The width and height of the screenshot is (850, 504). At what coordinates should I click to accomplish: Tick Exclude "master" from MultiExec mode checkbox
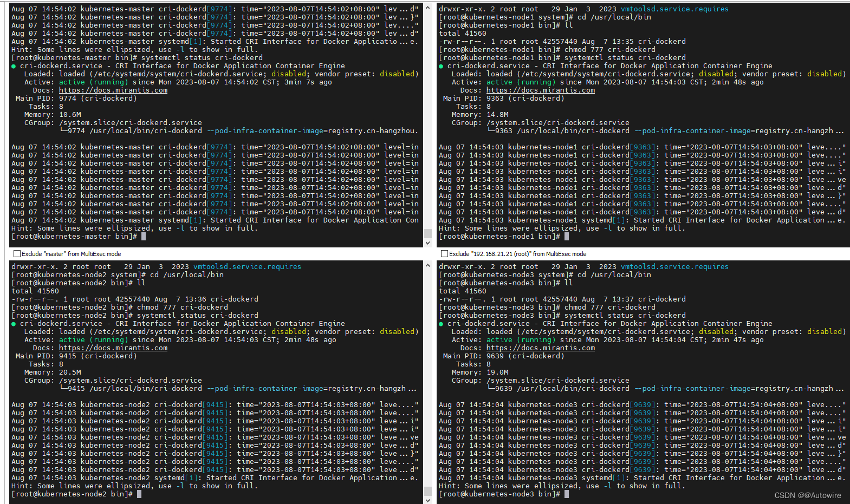pos(17,253)
